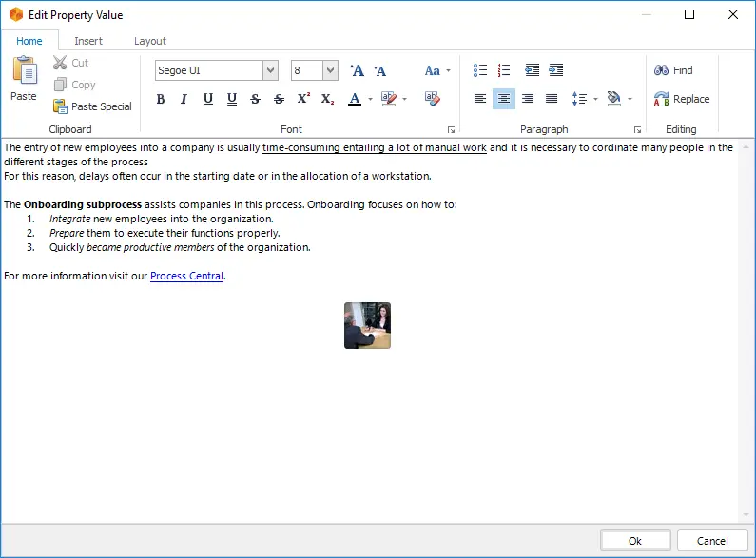Click the word 'Prepare' in list

pos(67,233)
